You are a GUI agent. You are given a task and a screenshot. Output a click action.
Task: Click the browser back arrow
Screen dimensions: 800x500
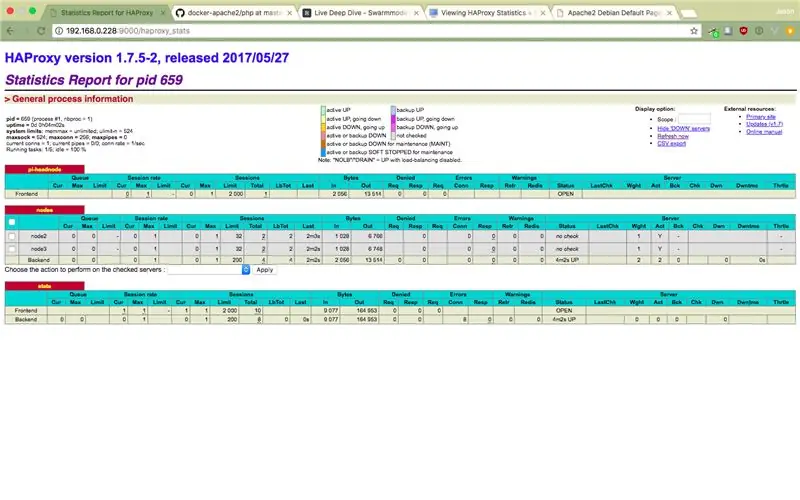click(x=11, y=31)
